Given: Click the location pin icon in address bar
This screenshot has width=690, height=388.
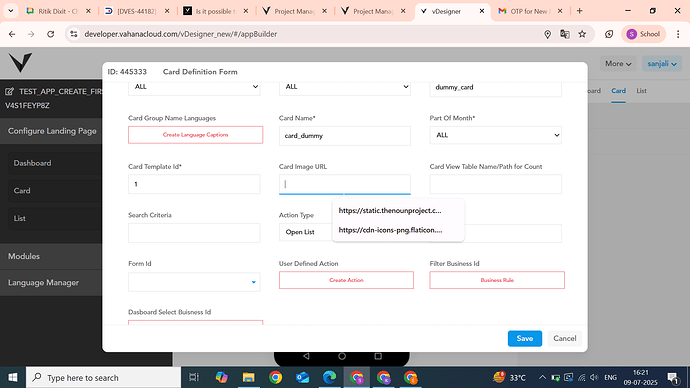Looking at the screenshot, I should [547, 34].
